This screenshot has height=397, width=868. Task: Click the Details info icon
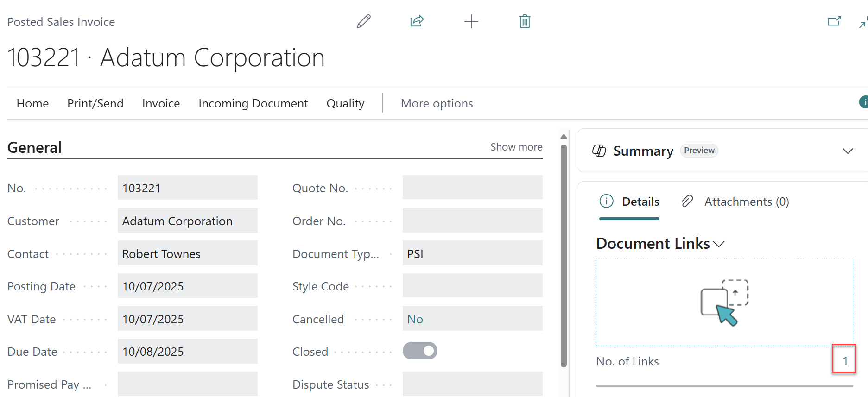pyautogui.click(x=607, y=201)
